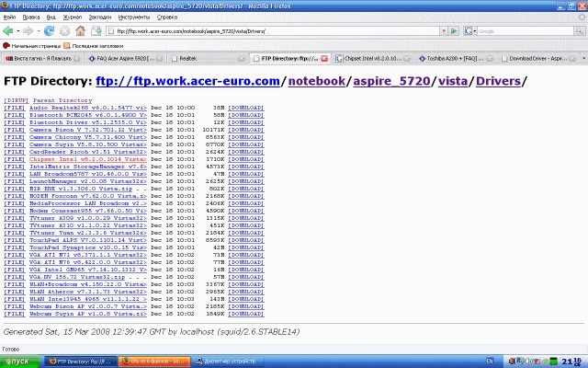
Task: Click the Google search box
Action: (x=525, y=31)
